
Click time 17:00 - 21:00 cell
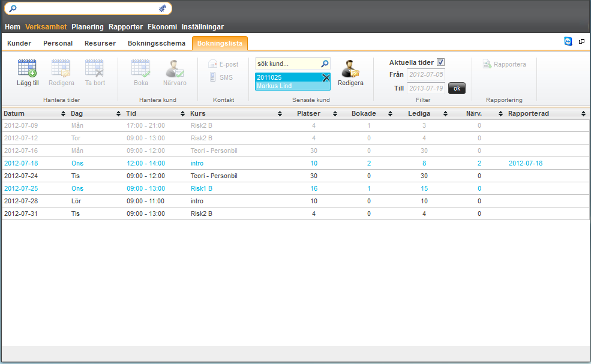coord(145,125)
